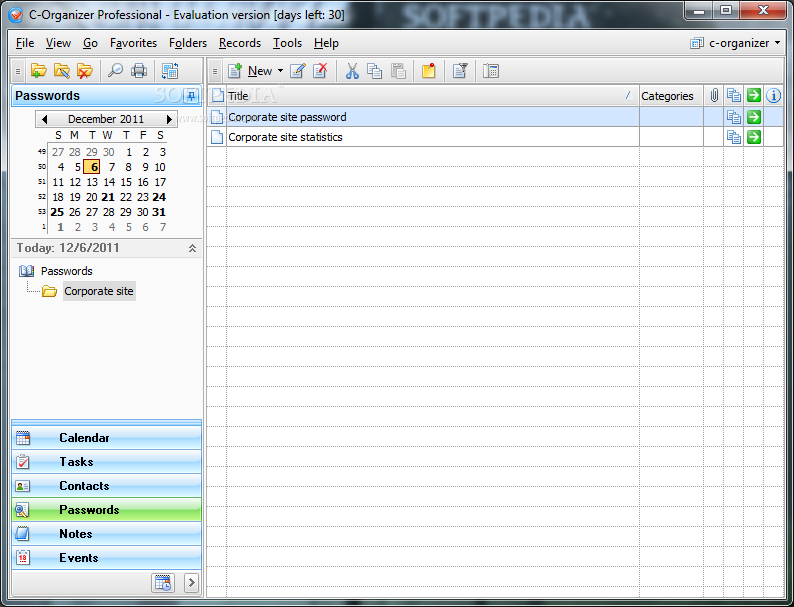The image size is (794, 607).
Task: Toggle the pin on Passwords panel header
Action: point(191,96)
